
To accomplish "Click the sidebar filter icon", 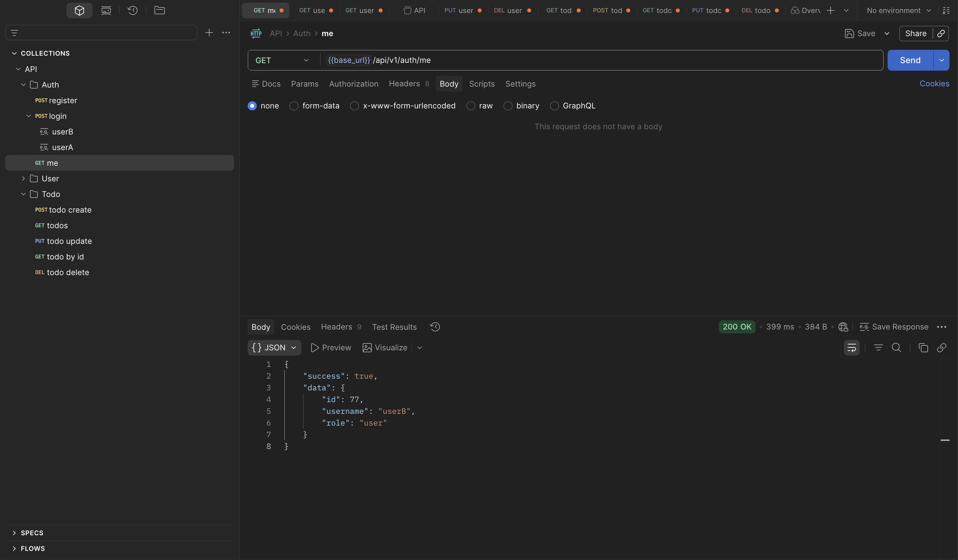I will (14, 33).
